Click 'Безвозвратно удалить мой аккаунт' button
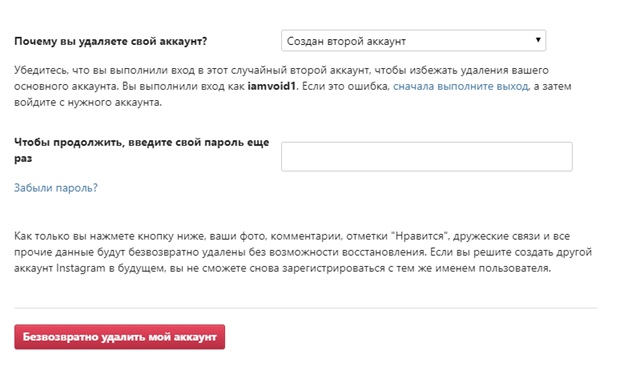 [119, 337]
